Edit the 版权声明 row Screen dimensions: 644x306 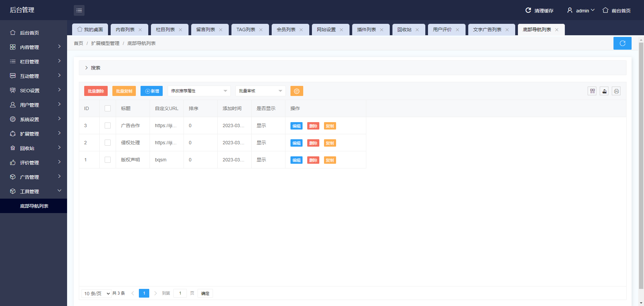(x=297, y=160)
